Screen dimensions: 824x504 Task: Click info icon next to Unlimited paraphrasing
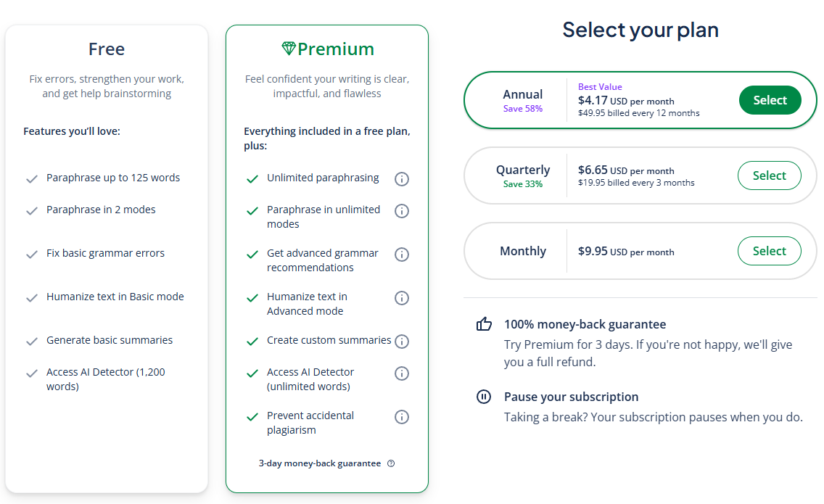(x=402, y=178)
